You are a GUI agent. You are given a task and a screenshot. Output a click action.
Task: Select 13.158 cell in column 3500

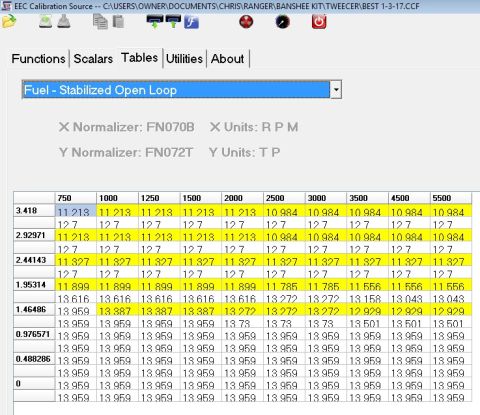tap(367, 298)
